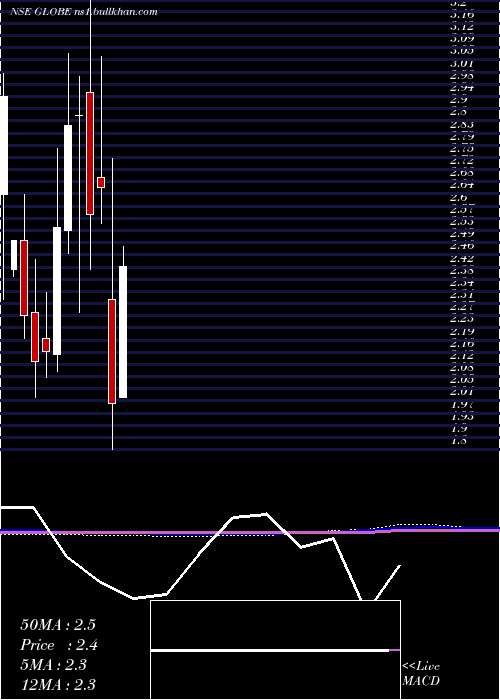Click the 2.12 price axis label
500x700 pixels.
click(x=461, y=356)
